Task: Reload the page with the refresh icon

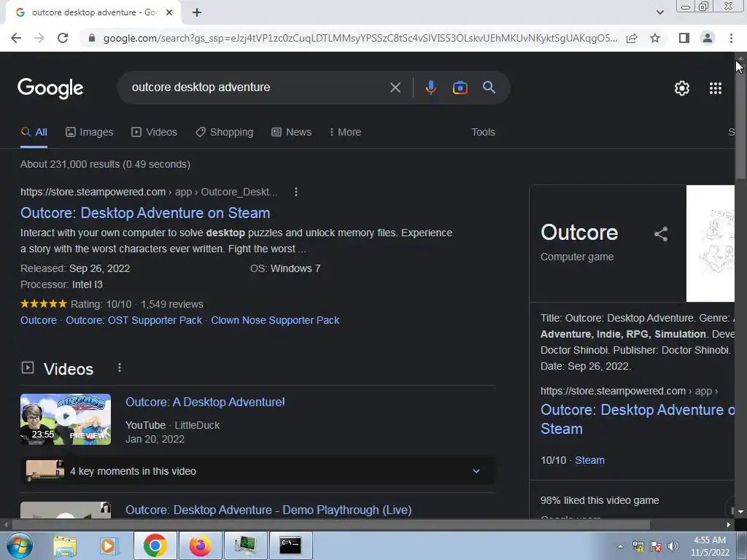Action: coord(63,38)
